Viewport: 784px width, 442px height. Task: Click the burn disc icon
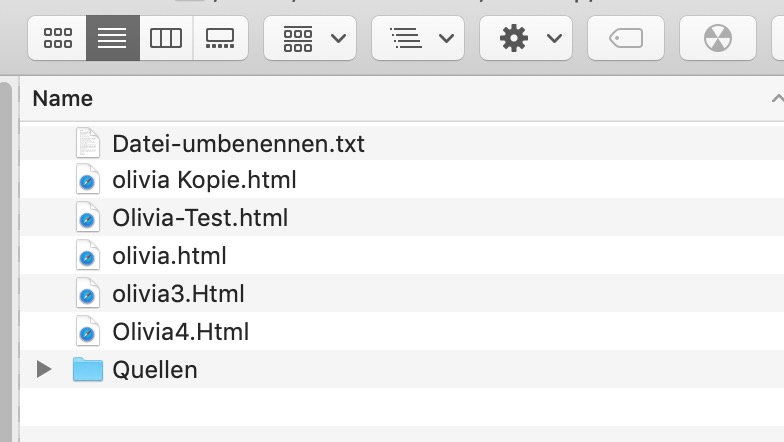717,38
